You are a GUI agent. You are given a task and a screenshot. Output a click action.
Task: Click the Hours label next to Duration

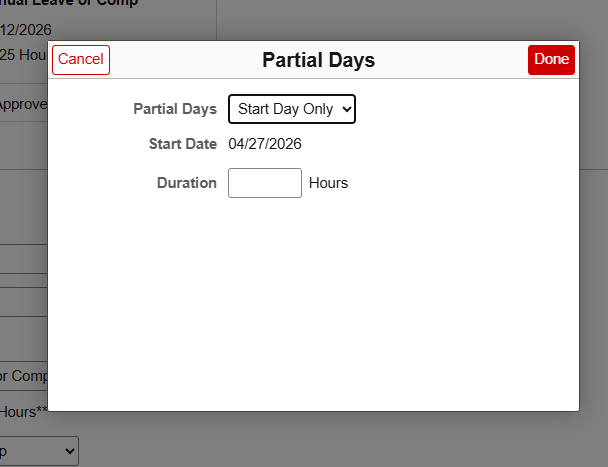coord(328,183)
